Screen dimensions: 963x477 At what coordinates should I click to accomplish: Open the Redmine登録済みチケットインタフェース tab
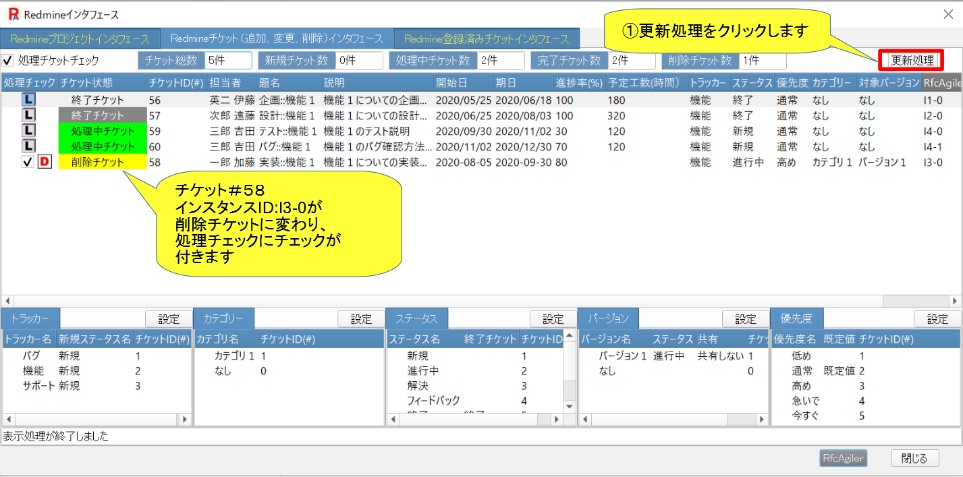coord(486,39)
